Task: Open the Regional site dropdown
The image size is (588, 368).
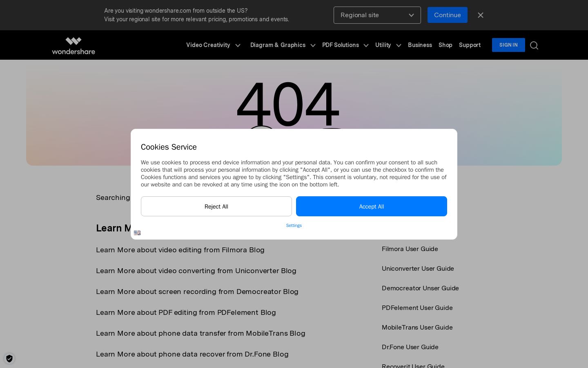Action: [377, 15]
